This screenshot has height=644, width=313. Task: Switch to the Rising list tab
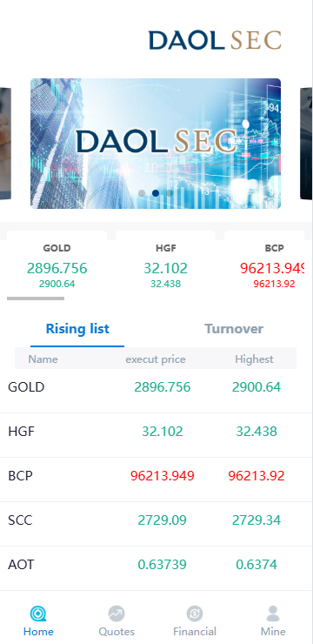[x=77, y=329]
